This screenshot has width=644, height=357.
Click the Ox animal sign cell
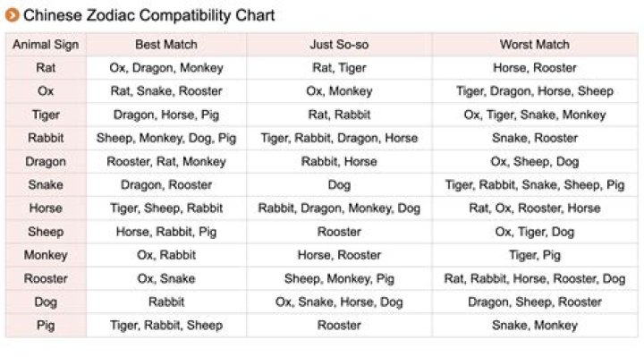(x=46, y=91)
